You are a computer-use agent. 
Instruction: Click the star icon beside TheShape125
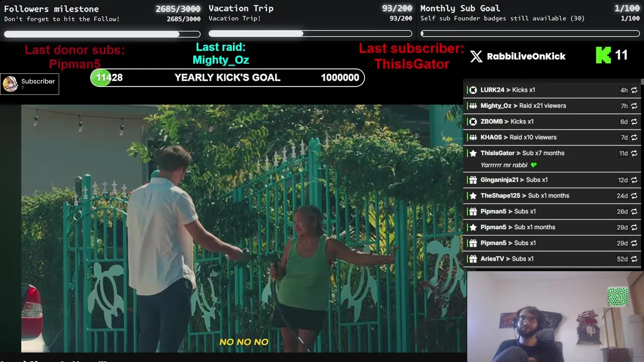[473, 196]
